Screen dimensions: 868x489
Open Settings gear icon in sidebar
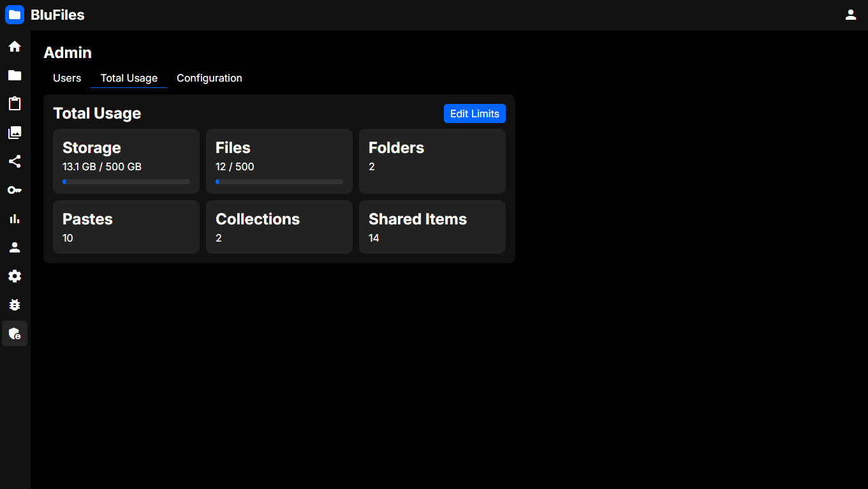(15, 276)
